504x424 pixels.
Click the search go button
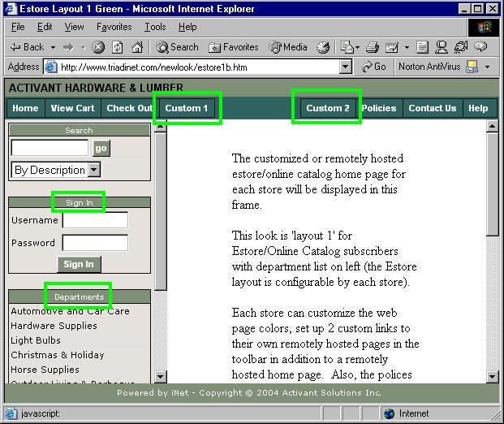click(101, 148)
